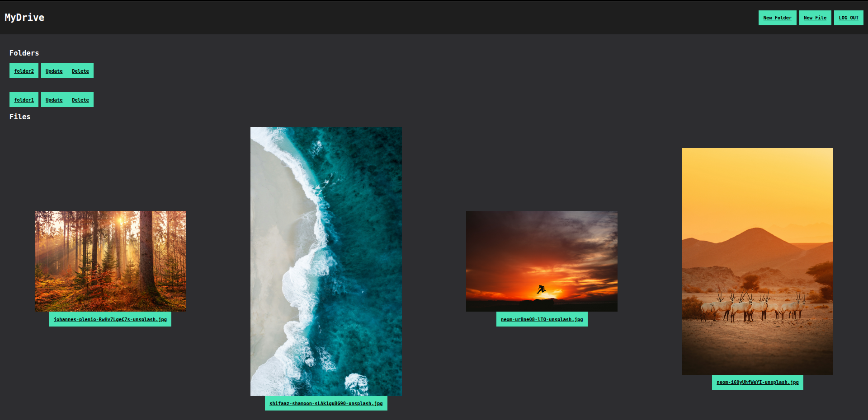Open the folder1 folder
The width and height of the screenshot is (868, 420).
(x=24, y=100)
